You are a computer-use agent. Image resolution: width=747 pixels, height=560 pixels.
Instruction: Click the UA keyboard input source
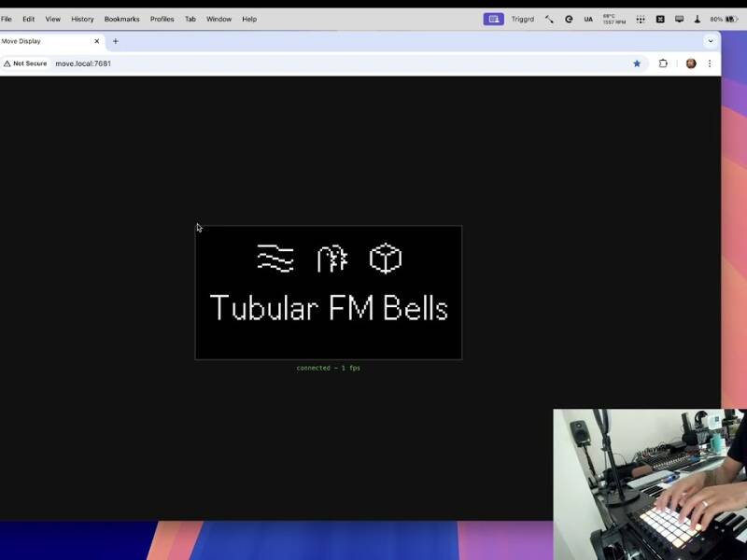(x=588, y=19)
